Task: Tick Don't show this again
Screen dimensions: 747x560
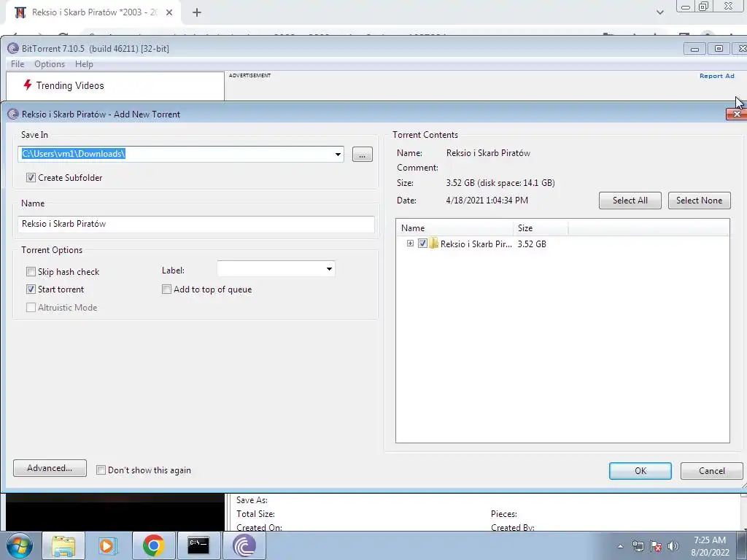Action: pyautogui.click(x=101, y=470)
